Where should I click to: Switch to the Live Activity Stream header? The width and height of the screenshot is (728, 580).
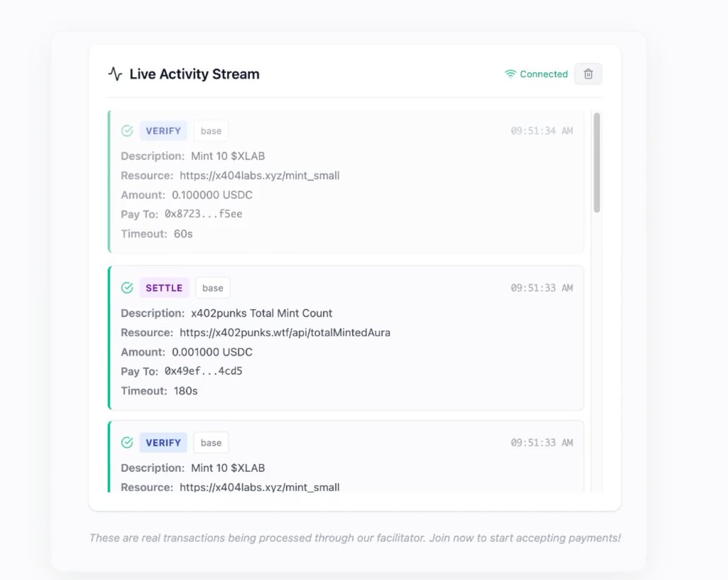(194, 73)
